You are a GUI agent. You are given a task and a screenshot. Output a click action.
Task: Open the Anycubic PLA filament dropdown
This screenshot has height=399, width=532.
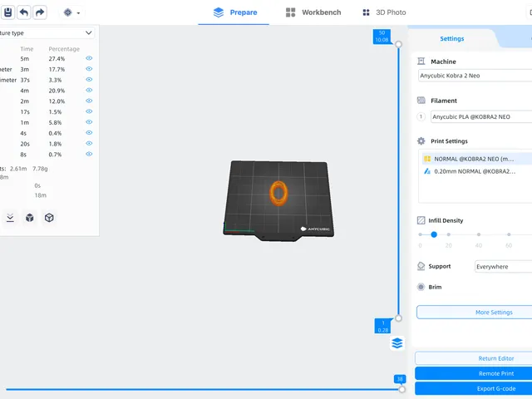click(481, 116)
